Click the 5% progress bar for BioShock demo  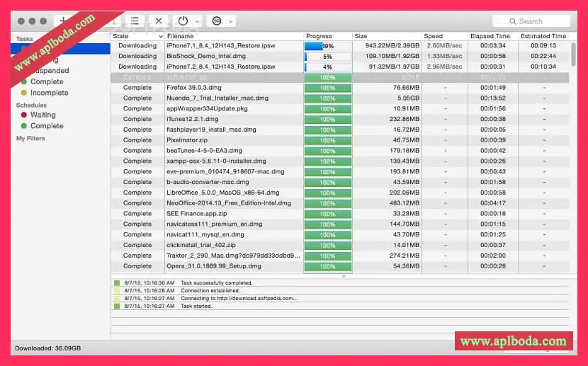click(x=328, y=57)
